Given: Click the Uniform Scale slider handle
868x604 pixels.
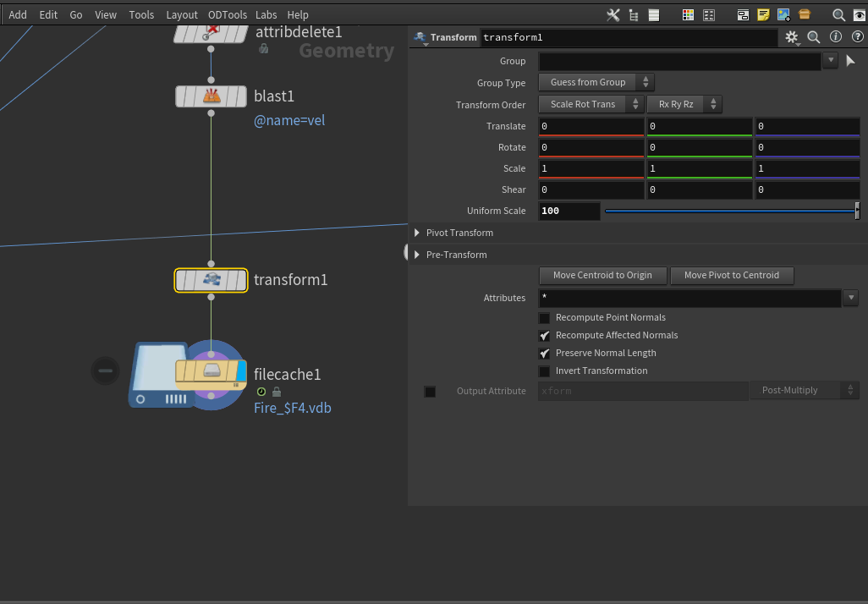Looking at the screenshot, I should (x=857, y=211).
